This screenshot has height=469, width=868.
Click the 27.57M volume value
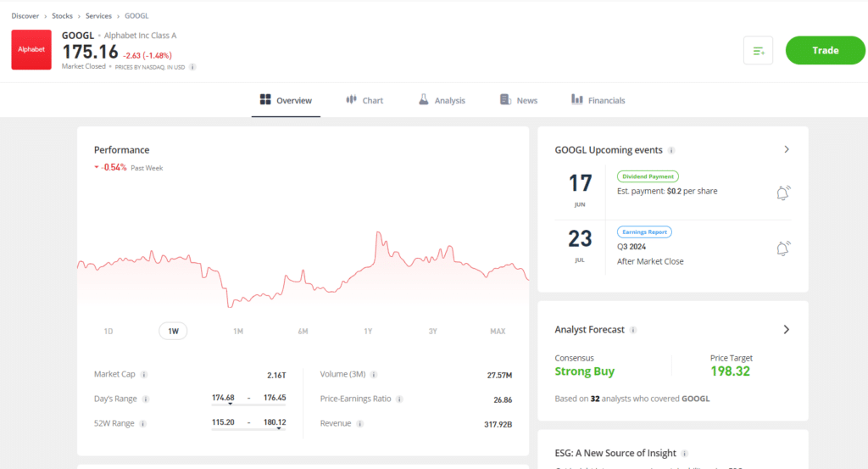(499, 376)
